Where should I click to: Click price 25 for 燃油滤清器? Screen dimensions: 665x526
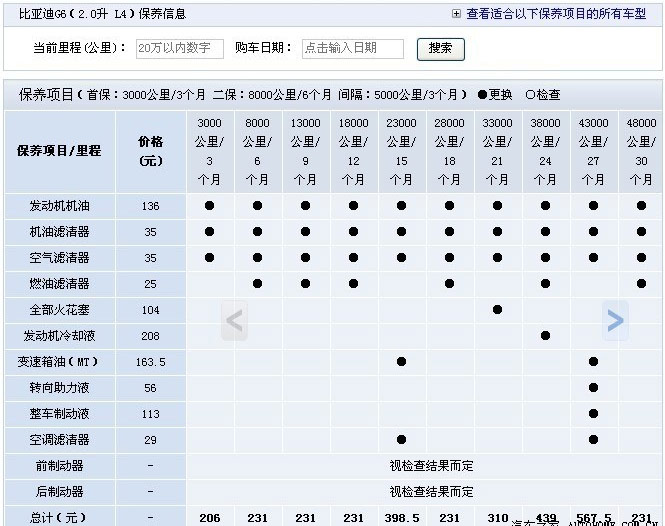(x=151, y=284)
